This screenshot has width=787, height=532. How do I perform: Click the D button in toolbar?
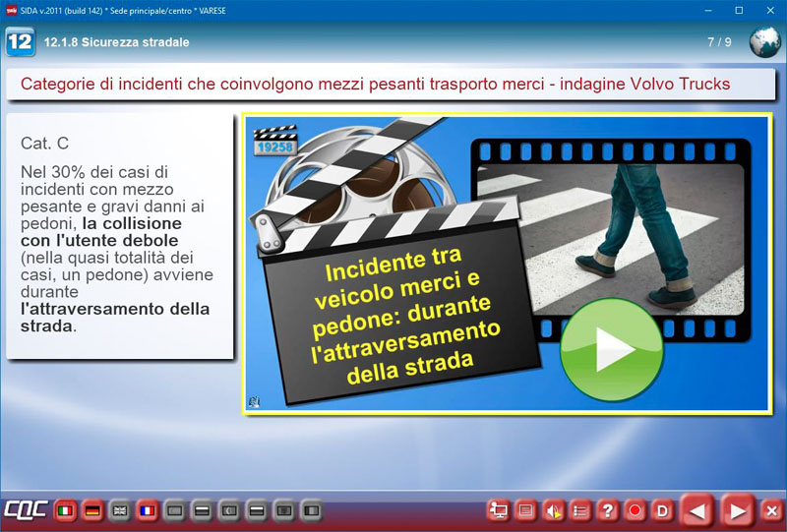(x=662, y=510)
